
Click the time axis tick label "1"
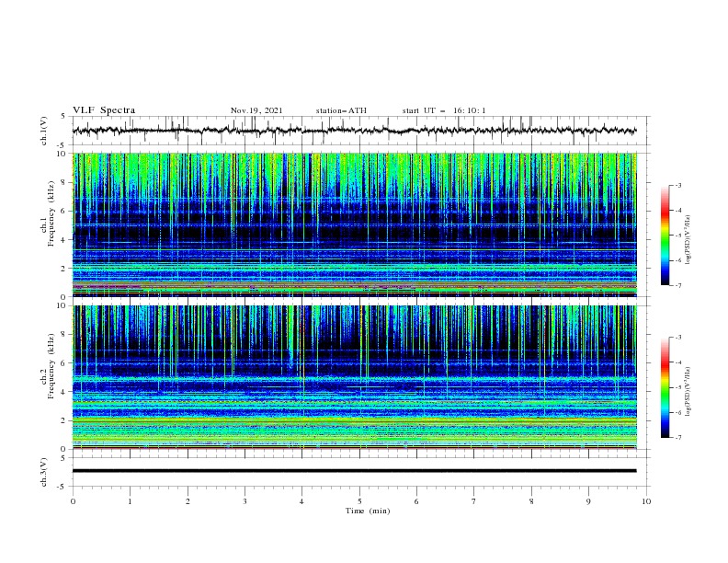click(130, 501)
